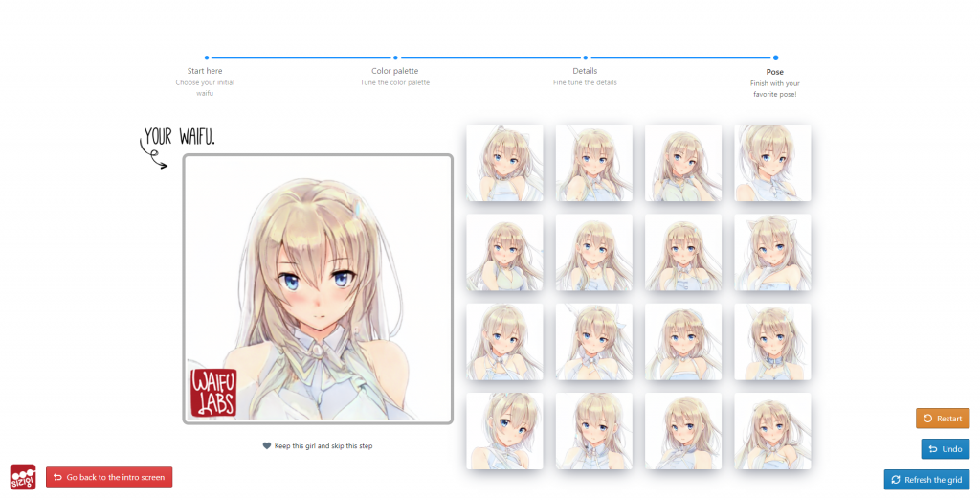Select the bottom-right pose thumbnail

[772, 431]
